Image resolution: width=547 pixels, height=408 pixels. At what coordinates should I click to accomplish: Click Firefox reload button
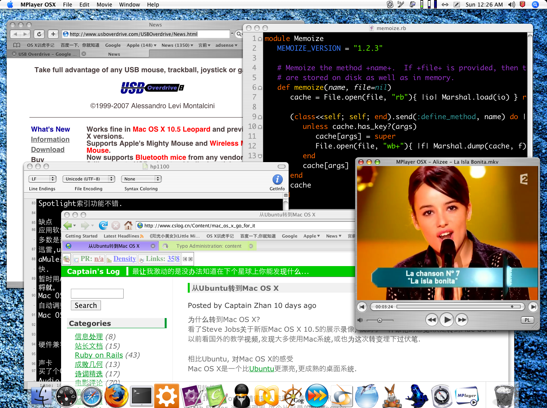[x=103, y=225]
